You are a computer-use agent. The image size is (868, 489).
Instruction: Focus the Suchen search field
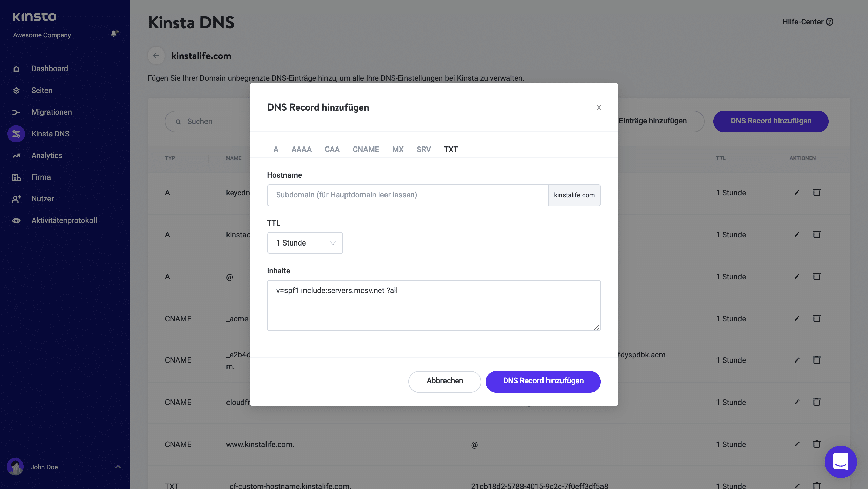coord(208,122)
